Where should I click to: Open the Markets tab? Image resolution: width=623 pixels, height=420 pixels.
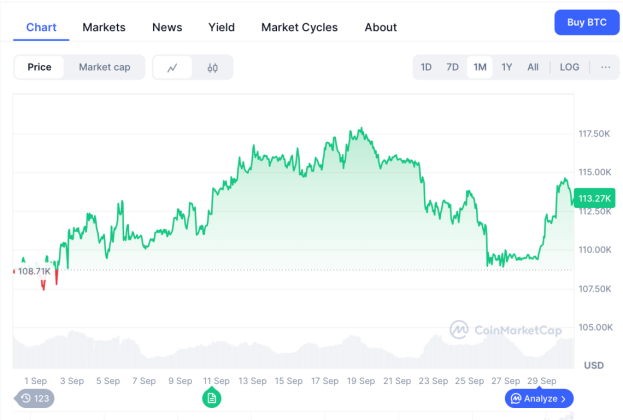point(104,27)
